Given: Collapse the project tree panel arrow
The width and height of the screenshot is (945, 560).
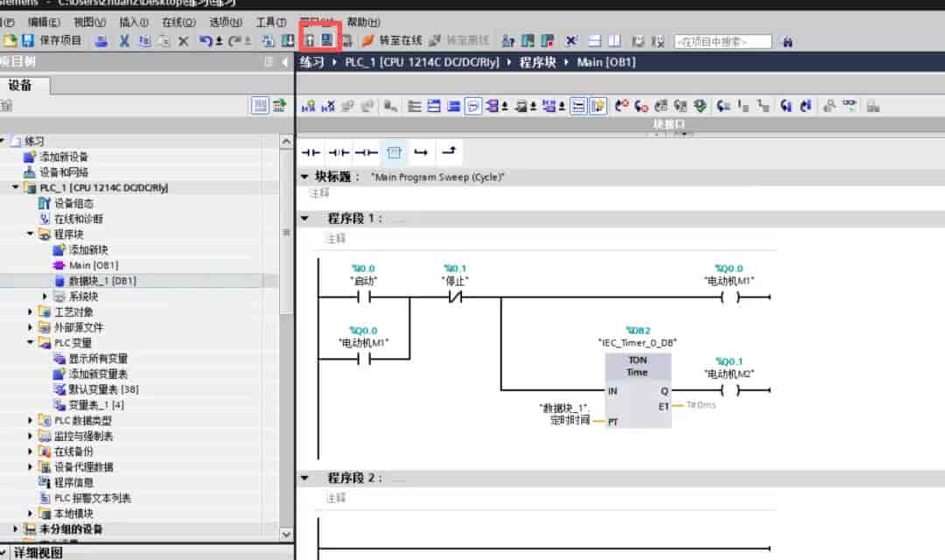Looking at the screenshot, I should (x=284, y=62).
